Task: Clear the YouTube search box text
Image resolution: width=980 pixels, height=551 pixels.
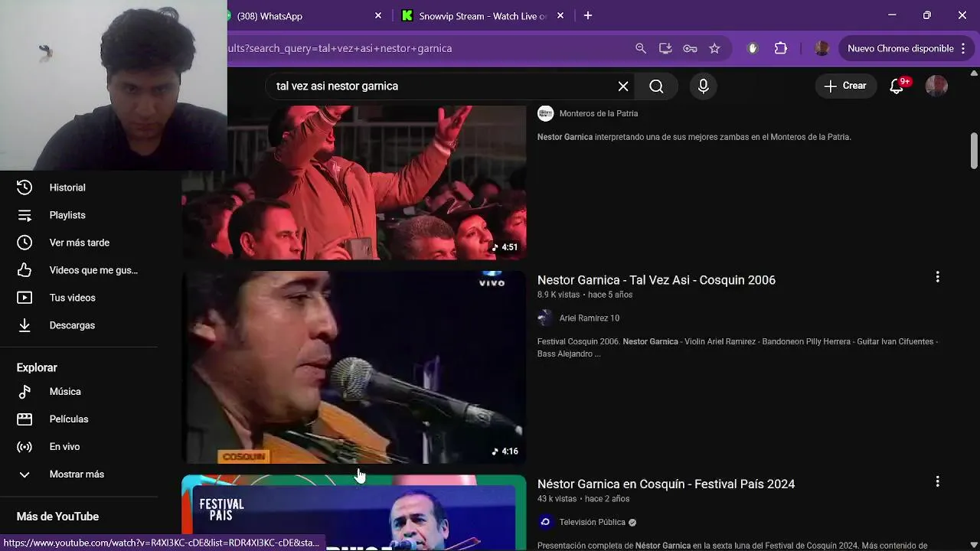Action: pos(623,86)
